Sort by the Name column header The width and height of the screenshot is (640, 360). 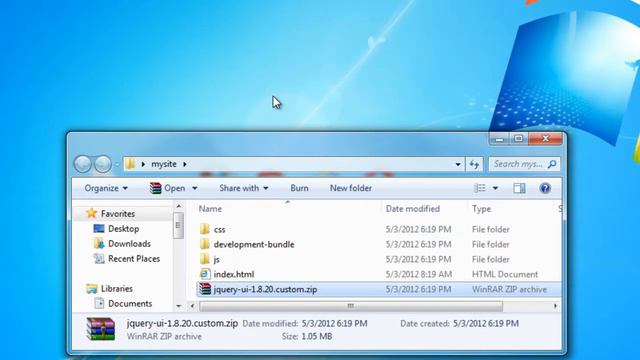[x=210, y=209]
